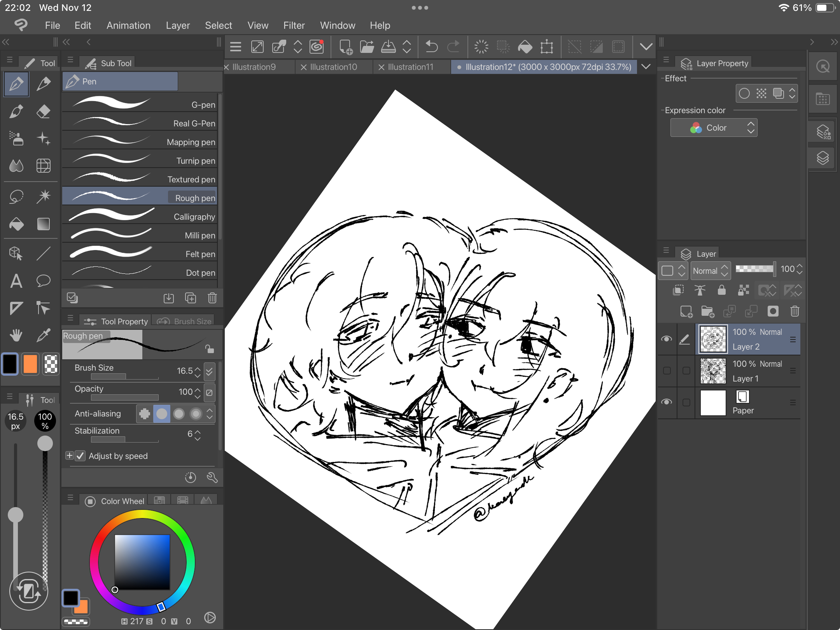Open the Normal blending mode dropdown
Screen dimensions: 840x630
[710, 271]
